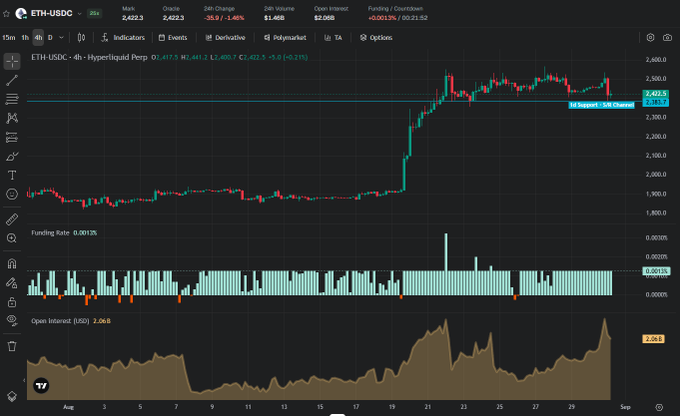Select the brush drawing tool

pos(12,156)
